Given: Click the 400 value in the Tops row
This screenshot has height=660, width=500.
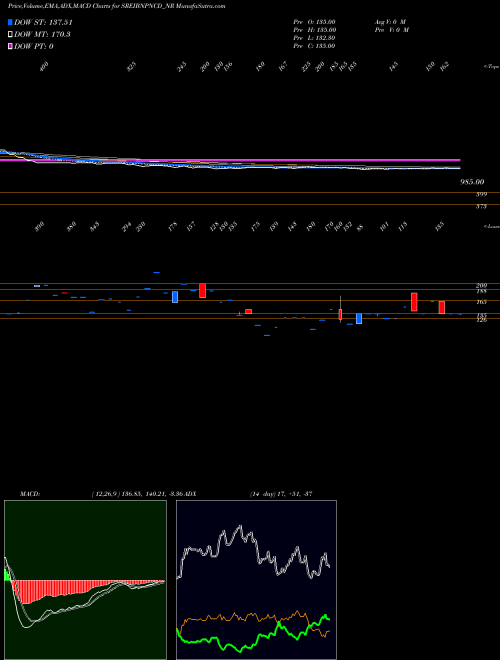Looking at the screenshot, I should pyautogui.click(x=44, y=66).
